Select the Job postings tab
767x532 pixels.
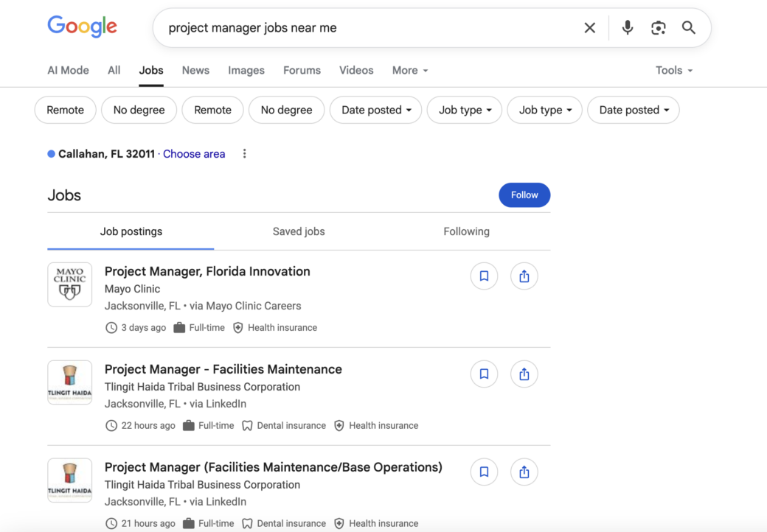pyautogui.click(x=131, y=231)
